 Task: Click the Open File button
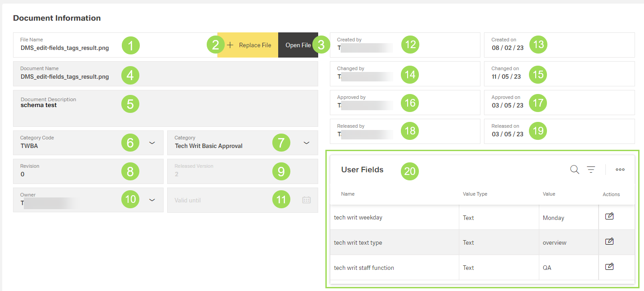298,45
